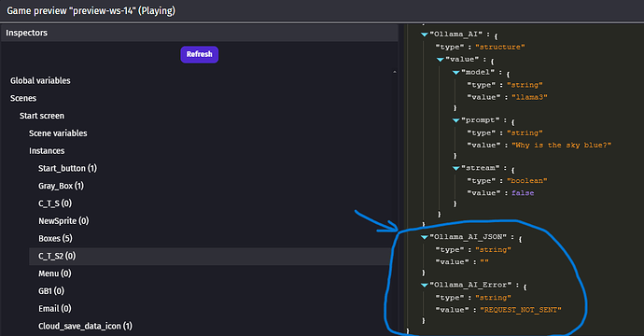Collapse the "Ollama_AI_JSON" node

pos(425,237)
